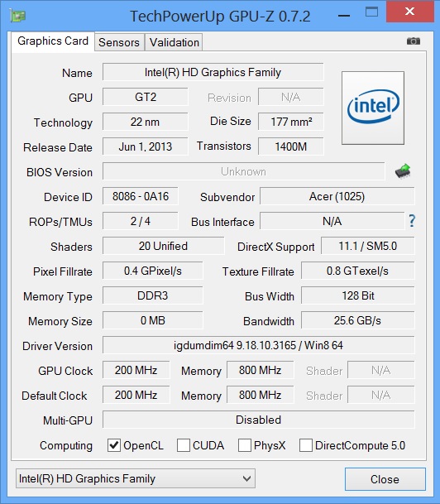This screenshot has width=440, height=504.
Task: Toggle the CUDA checkbox
Action: (184, 445)
